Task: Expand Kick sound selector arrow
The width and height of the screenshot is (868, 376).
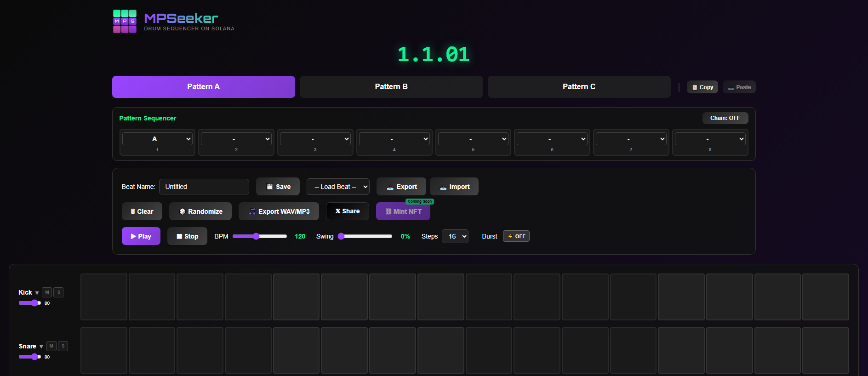Action: point(37,293)
